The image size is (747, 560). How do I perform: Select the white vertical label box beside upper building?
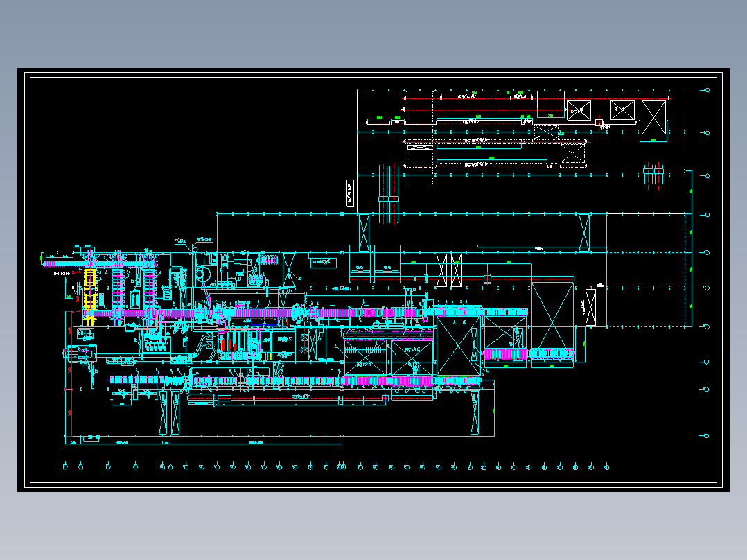point(350,193)
